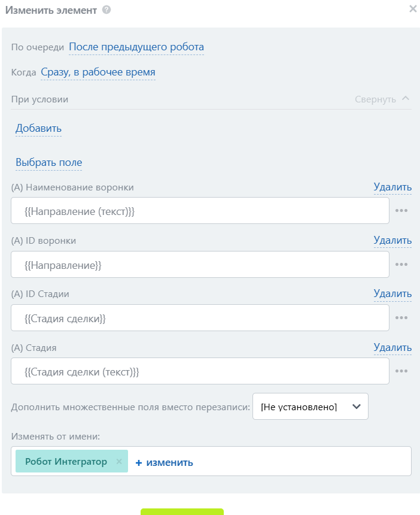Click the ellipsis icon next to "Стадия" field

(x=401, y=371)
